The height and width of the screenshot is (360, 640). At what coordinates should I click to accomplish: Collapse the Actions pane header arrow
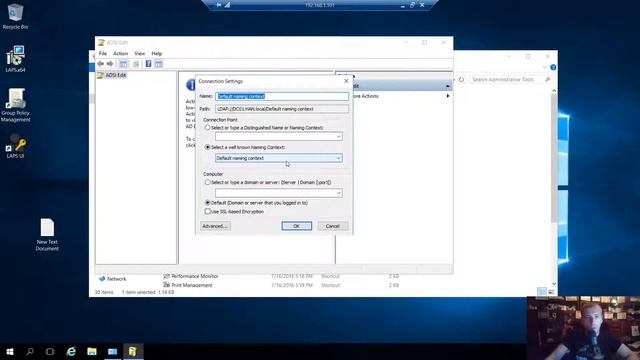(x=448, y=86)
